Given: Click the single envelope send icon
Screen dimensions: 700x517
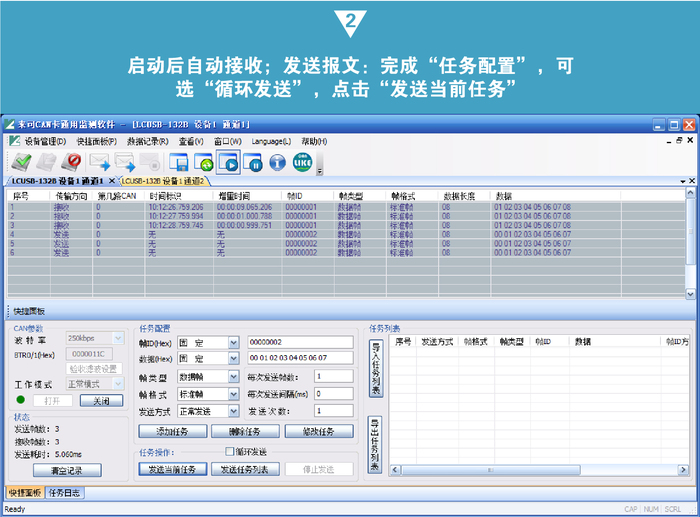Looking at the screenshot, I should coord(99,162).
